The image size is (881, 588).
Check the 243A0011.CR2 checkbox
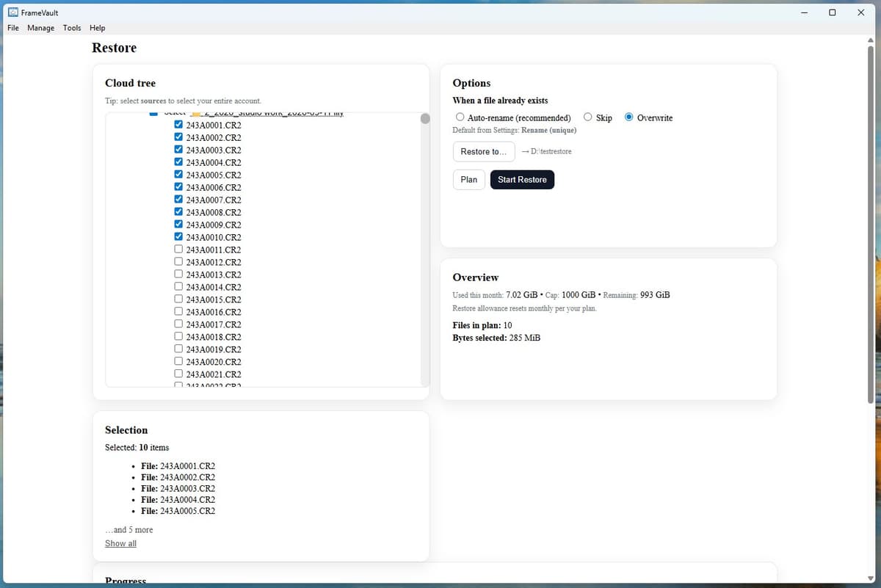tap(178, 249)
